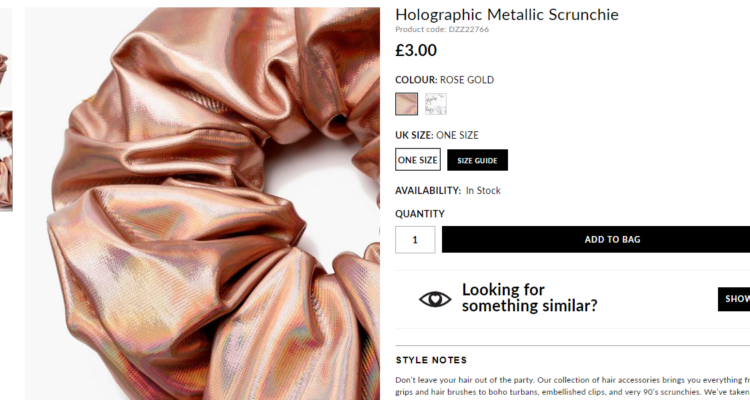The image size is (750, 400).
Task: Click the SHOW similar items button
Action: point(734,299)
